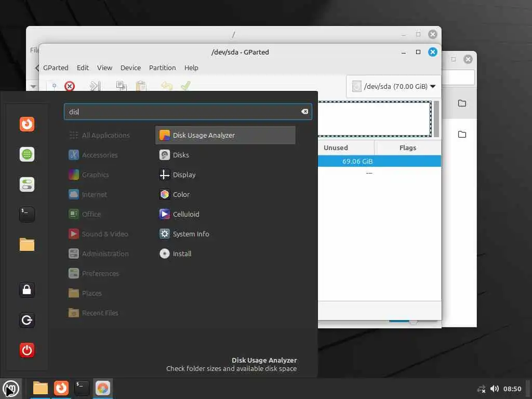Open Files from the taskbar
This screenshot has width=532, height=399.
41,388
